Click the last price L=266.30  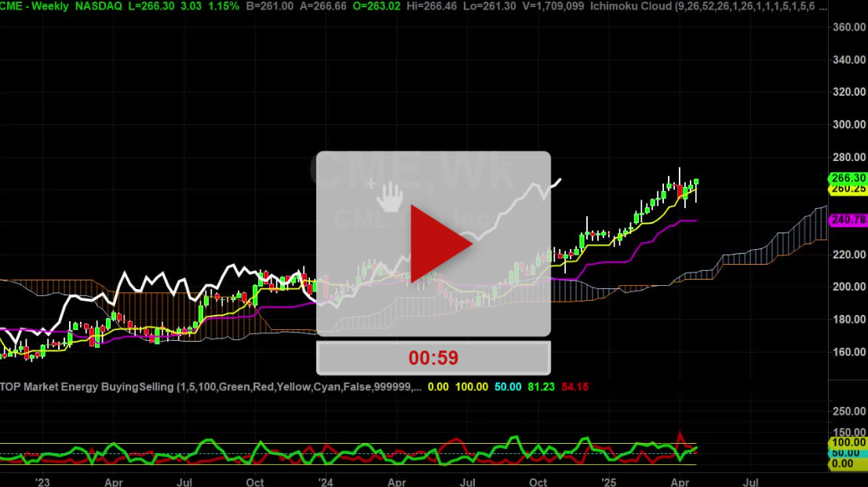click(151, 6)
